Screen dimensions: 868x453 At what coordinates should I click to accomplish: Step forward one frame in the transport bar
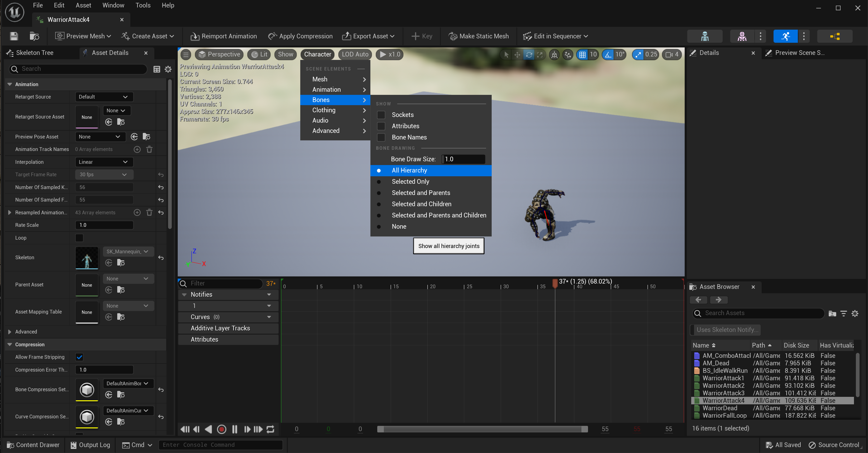(247, 429)
